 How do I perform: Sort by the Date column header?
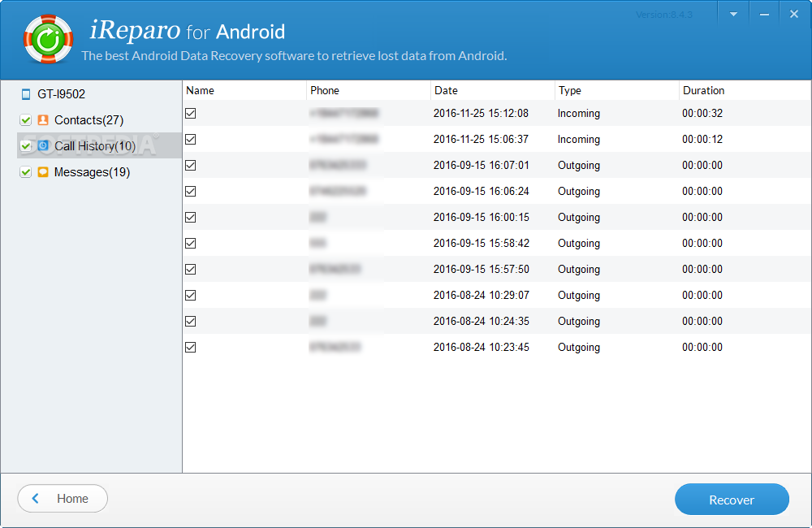click(493, 90)
